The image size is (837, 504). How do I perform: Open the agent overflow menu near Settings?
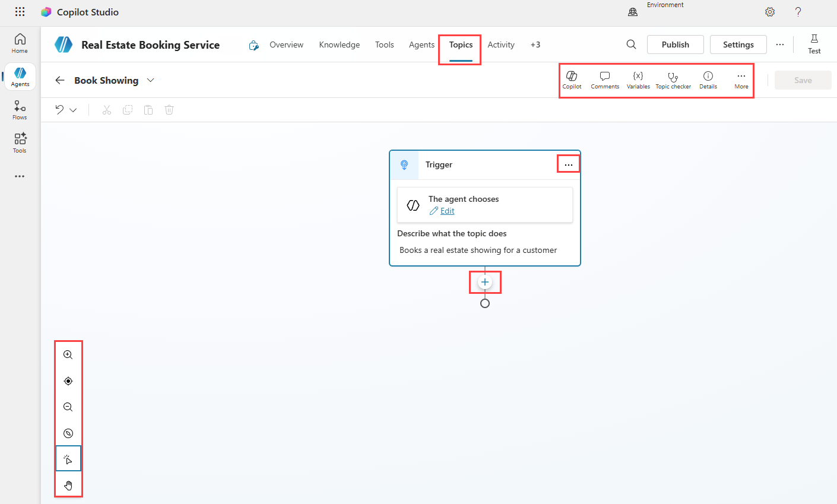click(x=780, y=45)
